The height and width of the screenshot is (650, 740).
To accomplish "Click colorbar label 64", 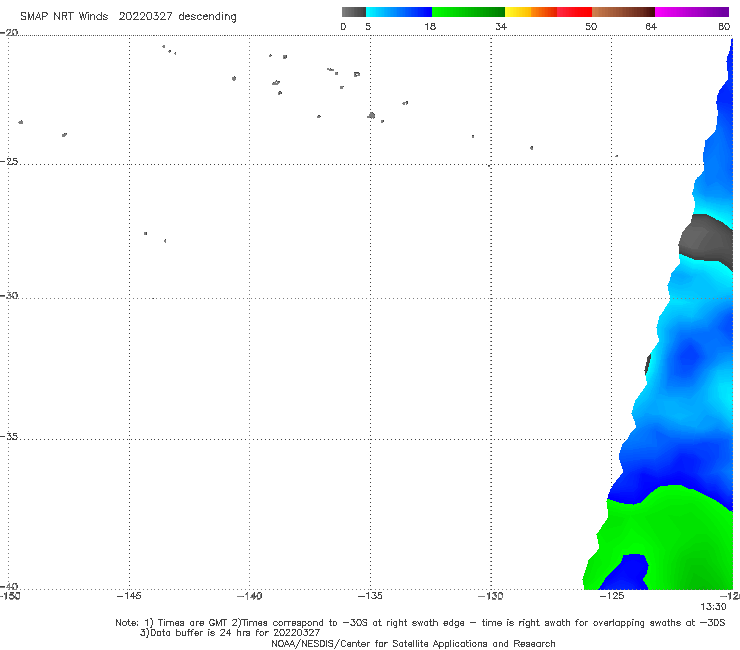I will point(651,27).
